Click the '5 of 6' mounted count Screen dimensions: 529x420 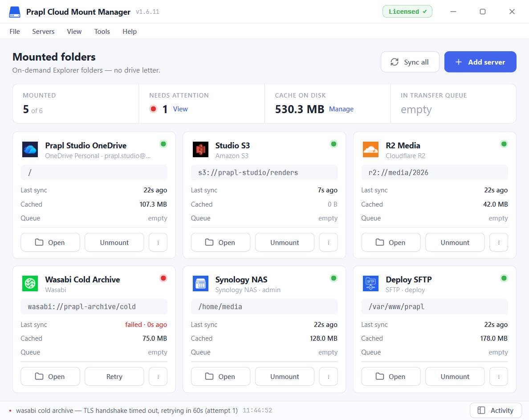click(x=33, y=109)
